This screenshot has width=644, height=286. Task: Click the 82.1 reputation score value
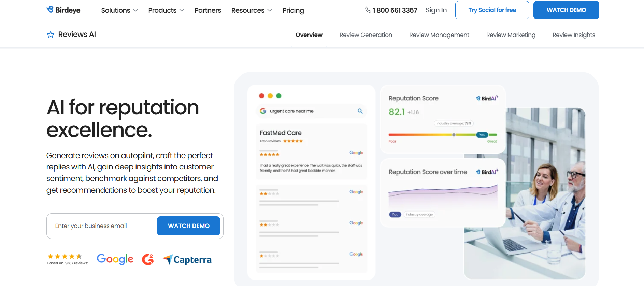pos(397,112)
